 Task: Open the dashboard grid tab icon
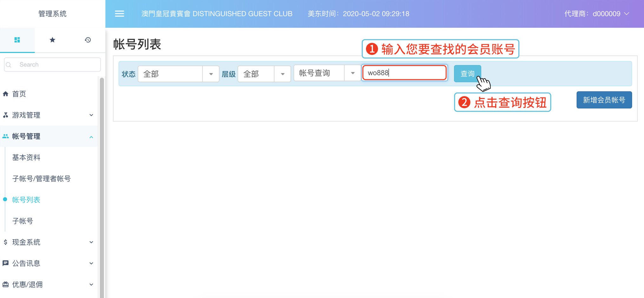17,40
